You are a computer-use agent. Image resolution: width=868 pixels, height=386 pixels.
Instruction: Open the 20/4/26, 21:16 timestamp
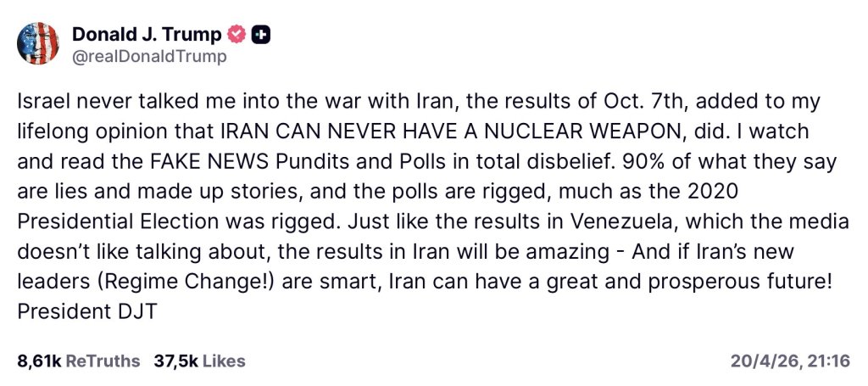tap(790, 361)
